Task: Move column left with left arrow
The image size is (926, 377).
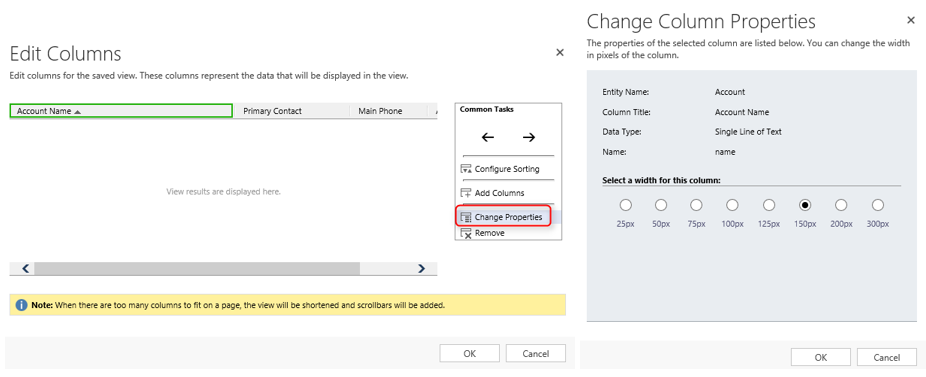Action: pyautogui.click(x=488, y=137)
